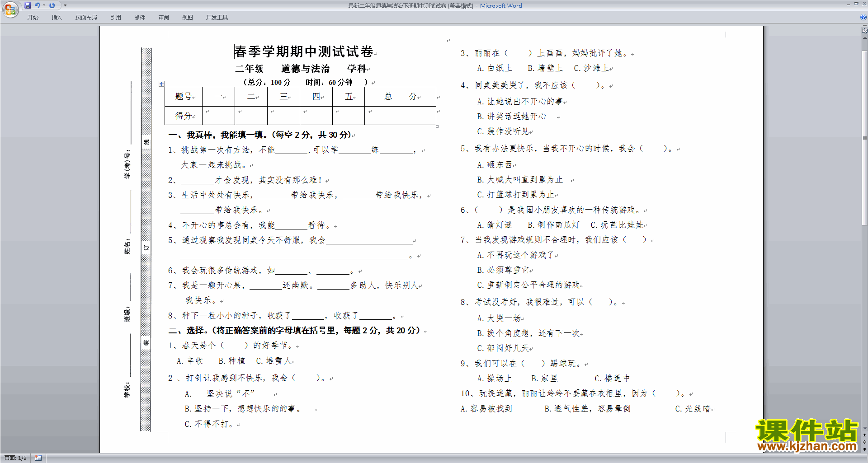
Task: Open the 邮件 ribbon tab
Action: point(140,17)
